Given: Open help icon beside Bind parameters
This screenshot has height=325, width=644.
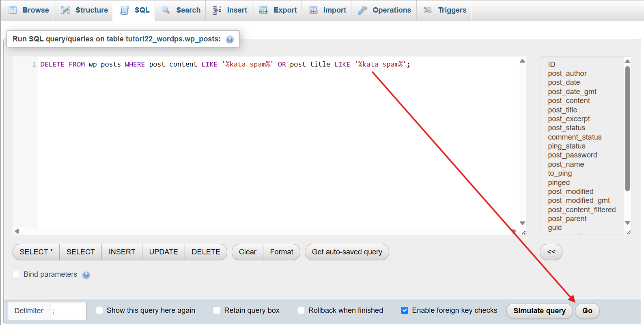Looking at the screenshot, I should click(86, 275).
